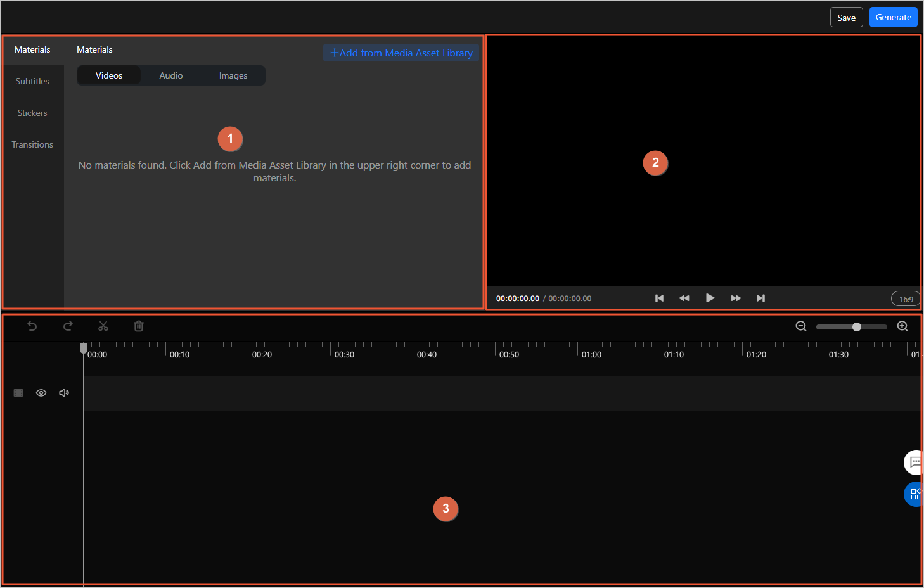
Task: Open the Materials sidebar tab
Action: point(32,49)
